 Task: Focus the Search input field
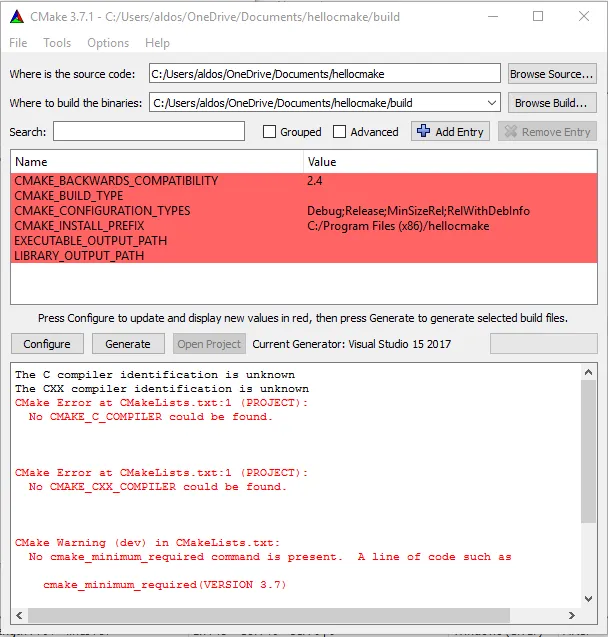(149, 132)
